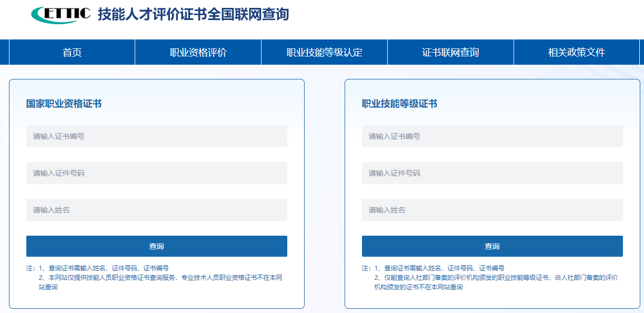Screen dimensions: 644x313
Task: Open the 相关政策文件 navigation tab
Action: click(x=577, y=52)
